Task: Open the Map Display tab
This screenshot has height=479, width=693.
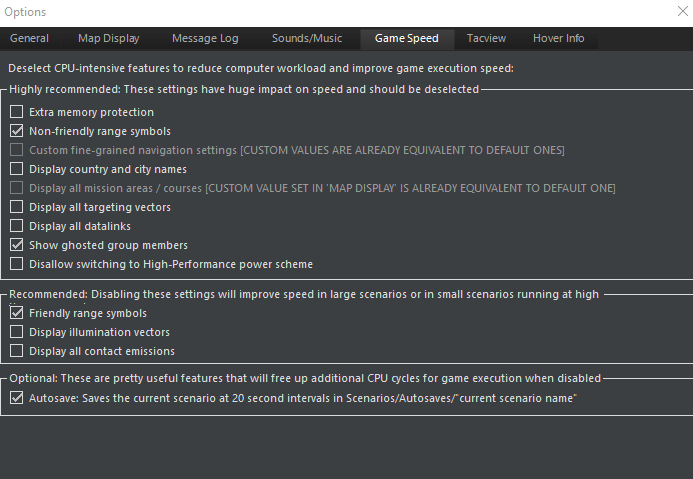Action: coord(109,39)
